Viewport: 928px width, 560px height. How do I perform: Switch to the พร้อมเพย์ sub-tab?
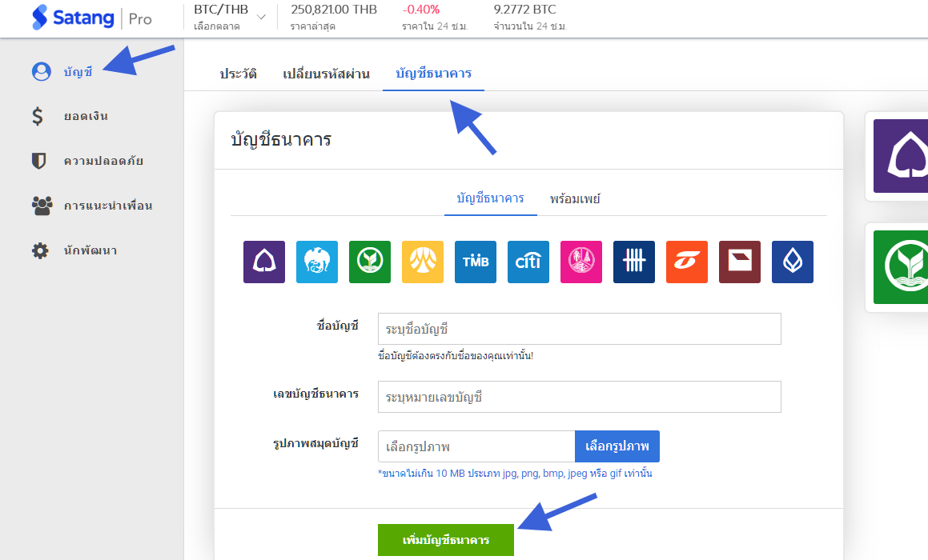pyautogui.click(x=575, y=198)
